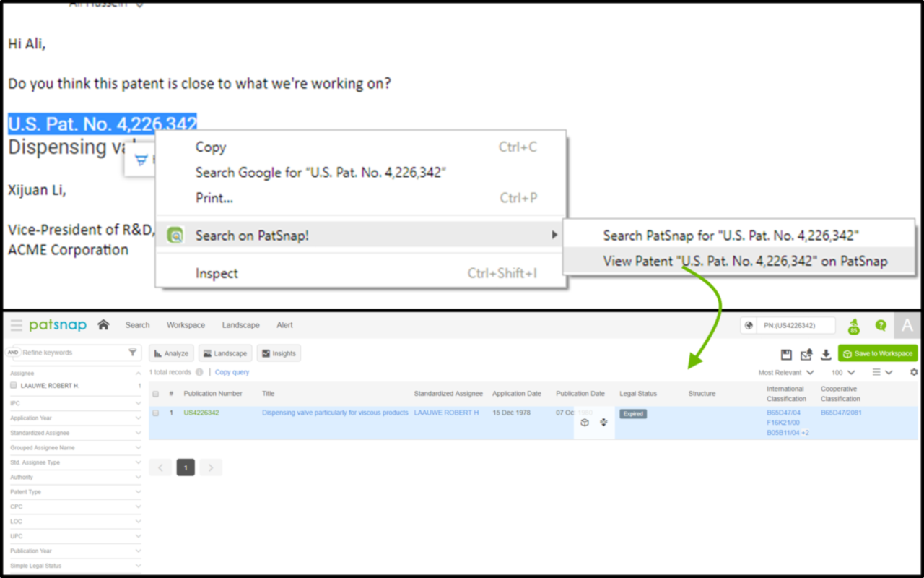Check the select-all checkbox in table header

pos(155,394)
